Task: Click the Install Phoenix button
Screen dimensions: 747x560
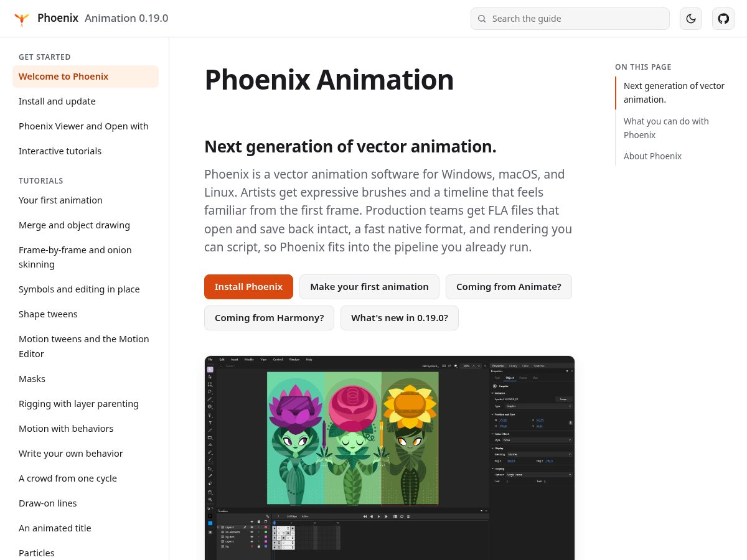Action: coord(248,287)
